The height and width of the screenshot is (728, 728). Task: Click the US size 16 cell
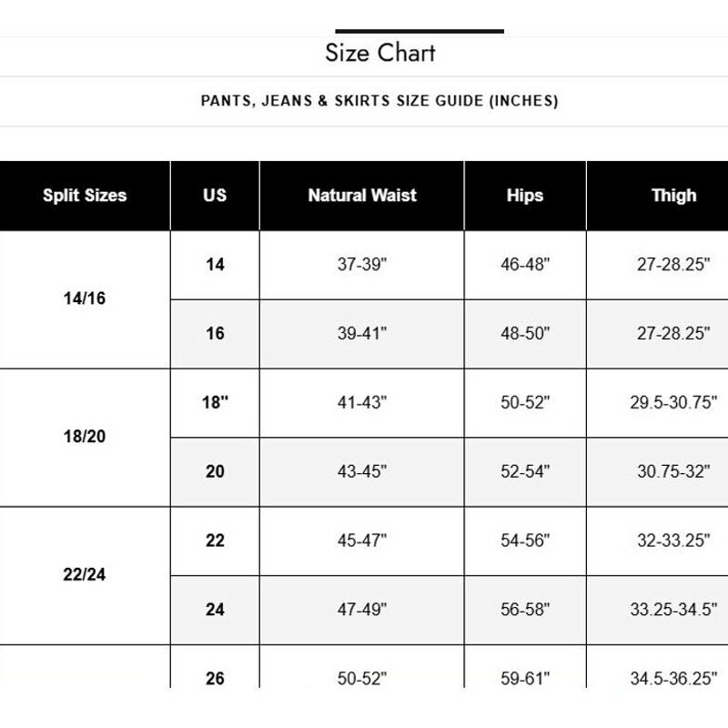pyautogui.click(x=215, y=334)
